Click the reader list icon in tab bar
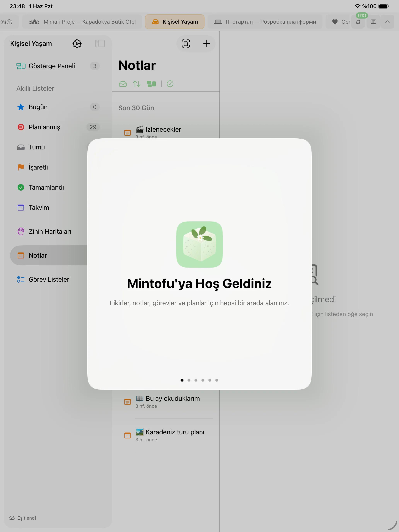This screenshot has height=532, width=399. click(373, 22)
